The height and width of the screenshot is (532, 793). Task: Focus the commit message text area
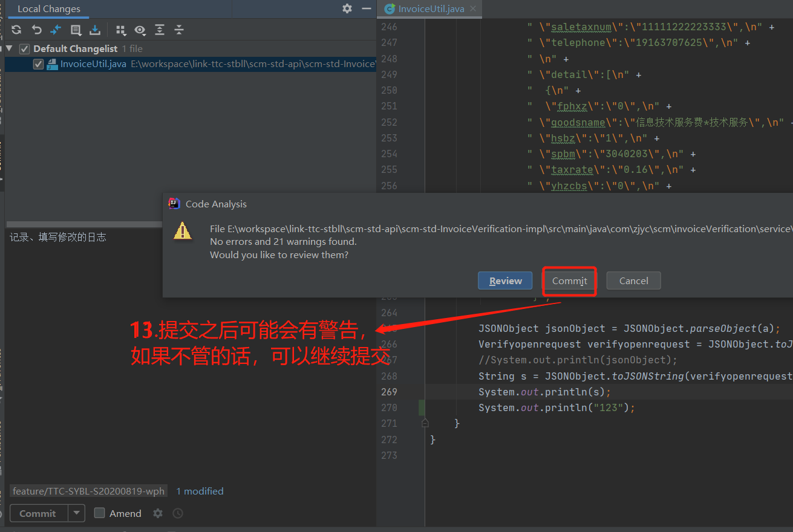[x=190, y=357]
